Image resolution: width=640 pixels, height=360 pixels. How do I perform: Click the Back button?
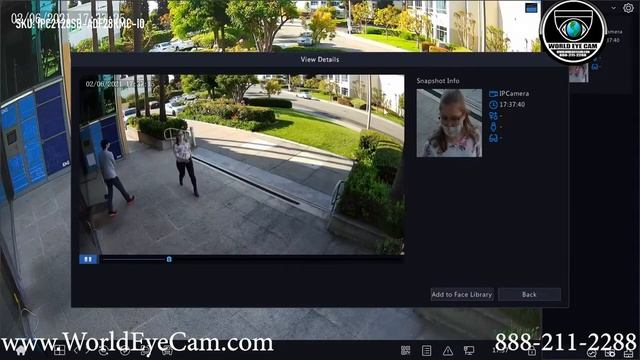click(x=529, y=294)
